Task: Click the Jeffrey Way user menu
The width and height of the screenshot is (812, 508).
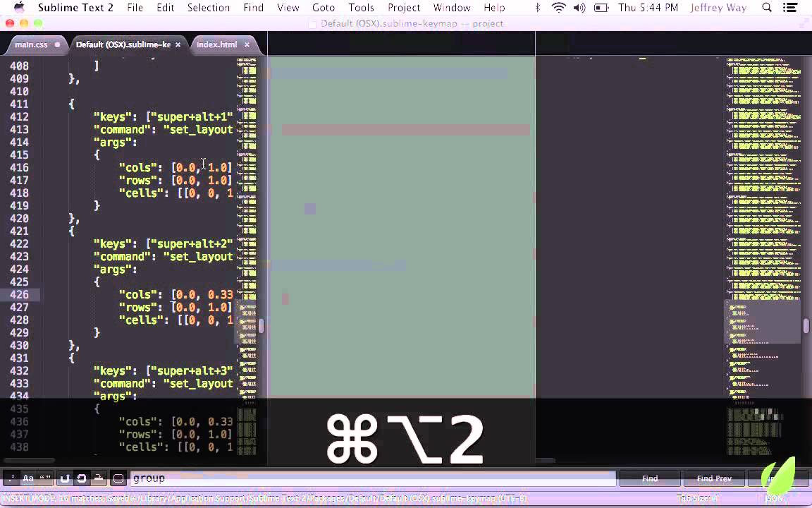Action: [718, 7]
